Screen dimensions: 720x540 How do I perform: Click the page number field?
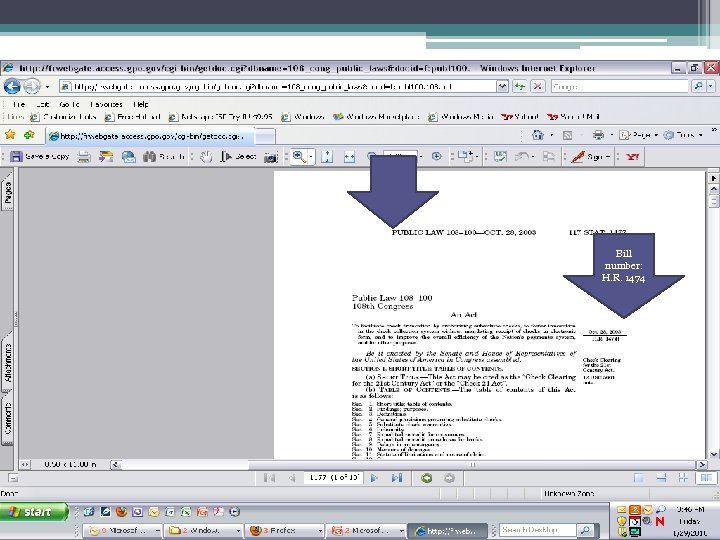(x=333, y=478)
